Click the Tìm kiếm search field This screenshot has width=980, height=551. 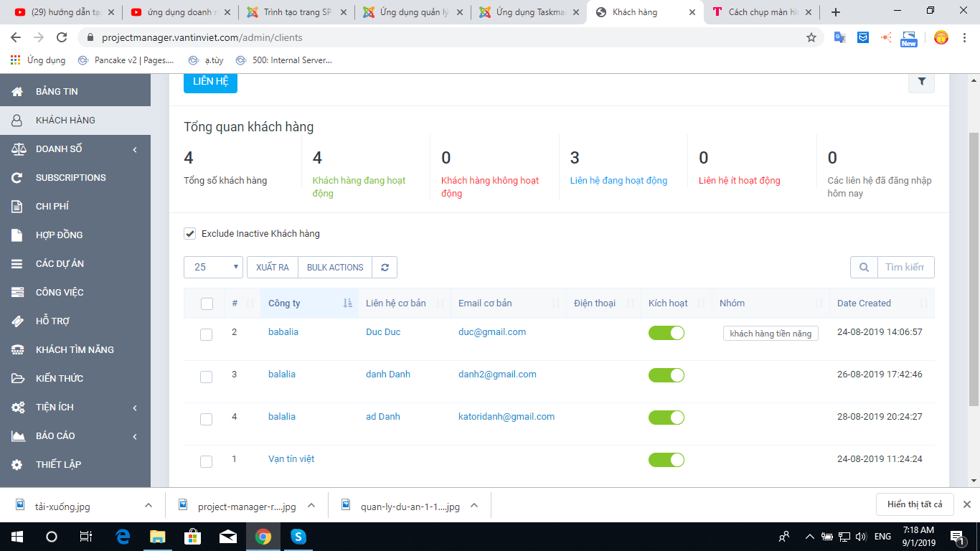pos(905,268)
